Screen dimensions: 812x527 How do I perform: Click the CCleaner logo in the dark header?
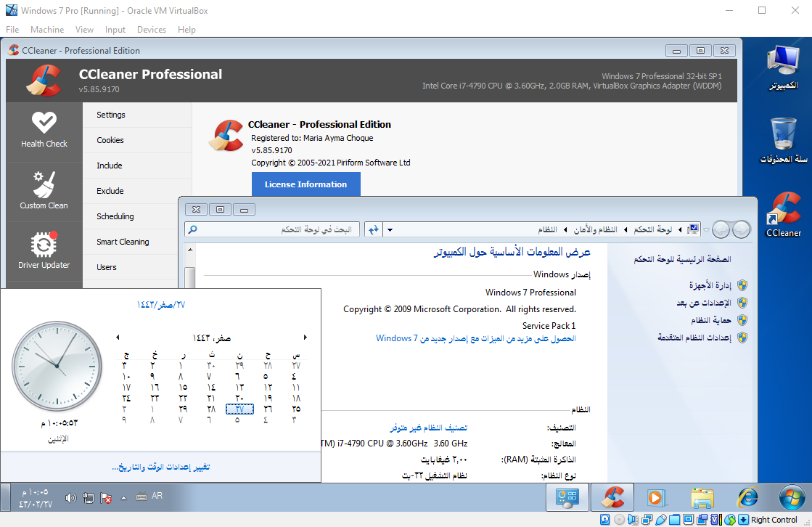(x=44, y=81)
